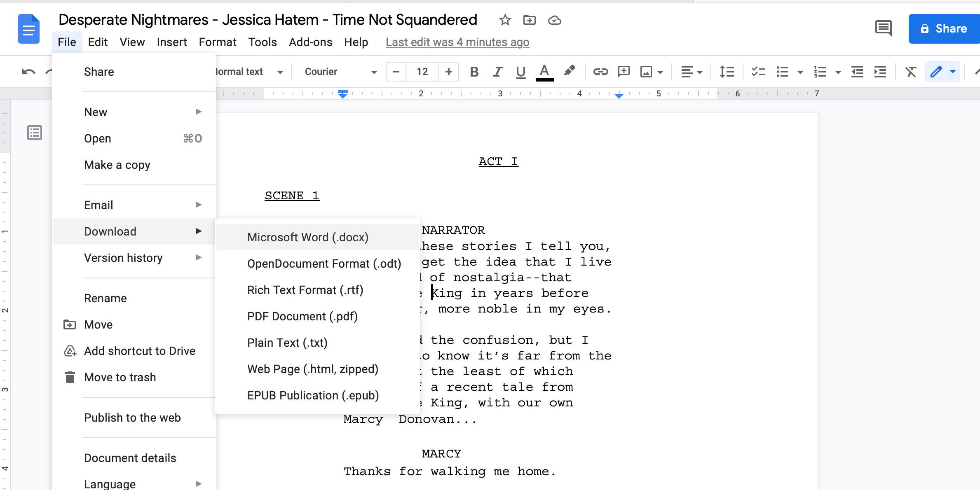
Task: Click the bulleted list icon
Action: click(x=782, y=72)
